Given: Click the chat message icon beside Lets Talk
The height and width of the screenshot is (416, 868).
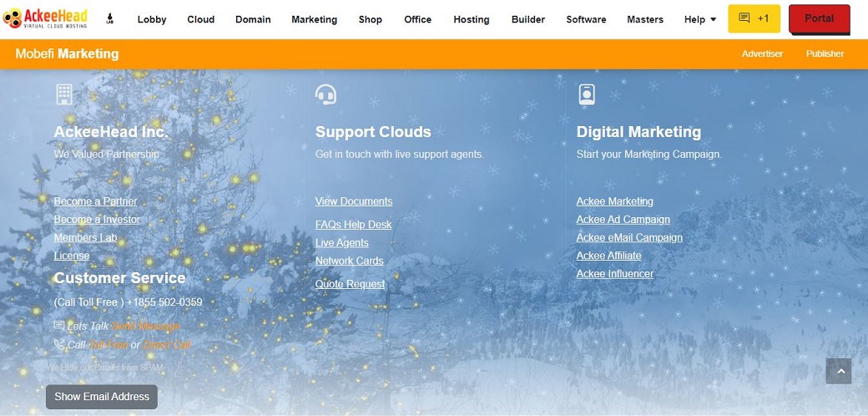Looking at the screenshot, I should click(x=59, y=326).
